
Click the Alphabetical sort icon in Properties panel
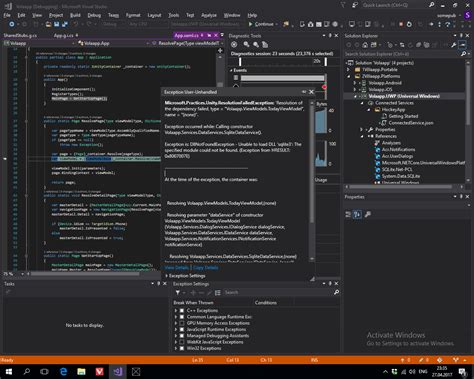pyautogui.click(x=357, y=214)
